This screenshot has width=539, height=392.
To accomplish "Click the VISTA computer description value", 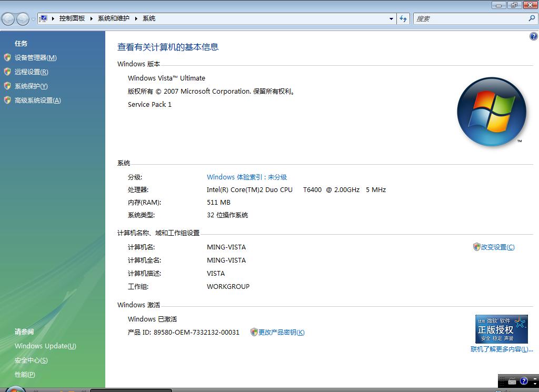I will tap(215, 274).
